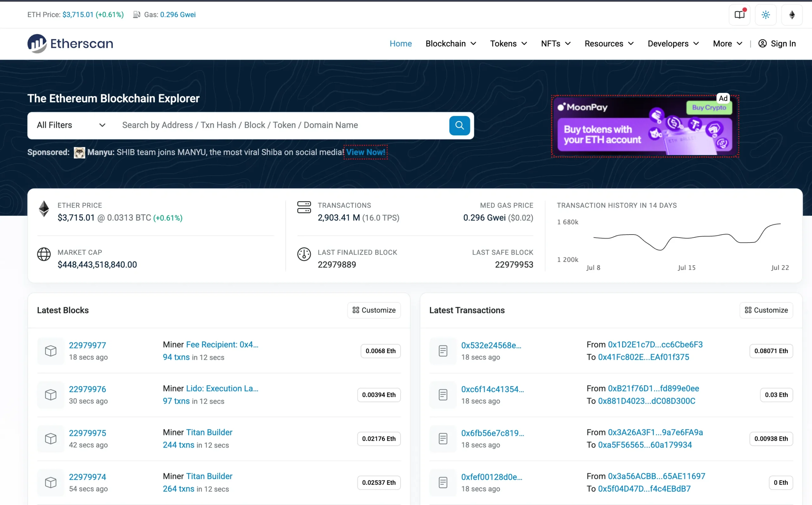This screenshot has width=812, height=505.
Task: Open the reading book notifications icon
Action: coord(739,15)
